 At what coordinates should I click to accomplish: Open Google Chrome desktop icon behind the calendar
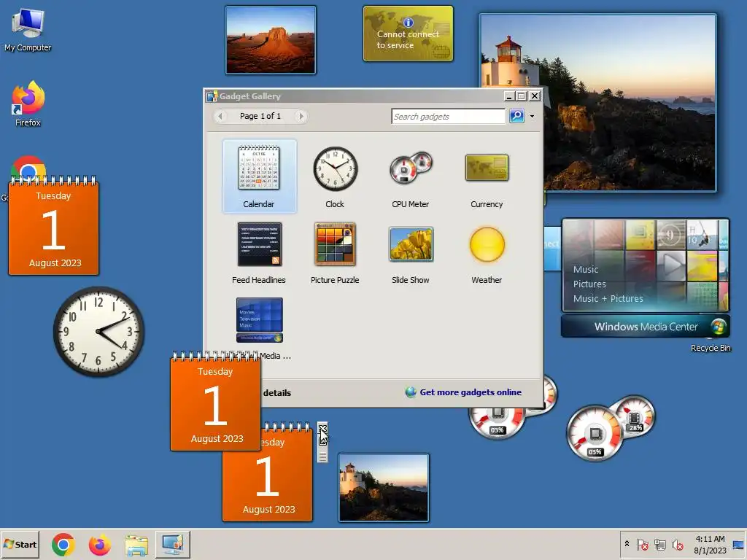pyautogui.click(x=28, y=167)
